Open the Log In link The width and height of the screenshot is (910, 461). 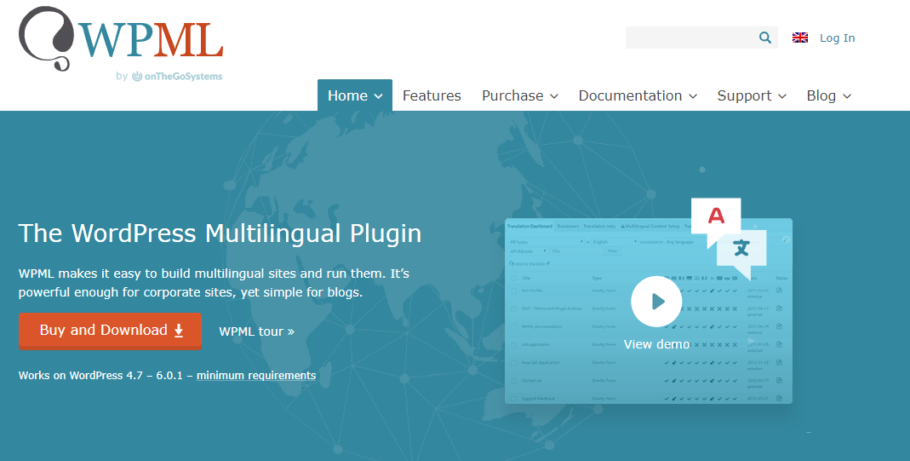coord(837,38)
